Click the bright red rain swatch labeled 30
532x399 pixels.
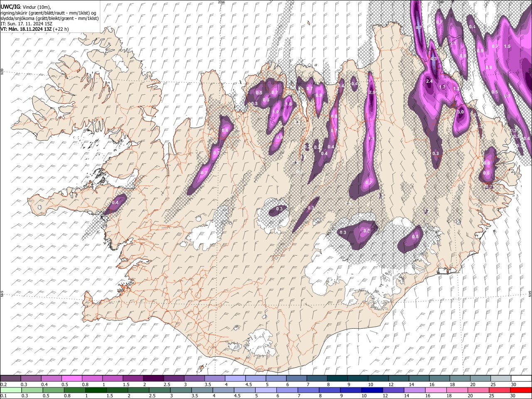point(521,390)
